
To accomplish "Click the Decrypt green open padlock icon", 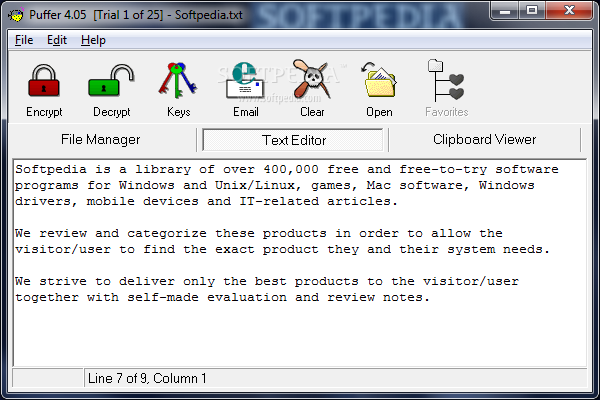I will (111, 81).
